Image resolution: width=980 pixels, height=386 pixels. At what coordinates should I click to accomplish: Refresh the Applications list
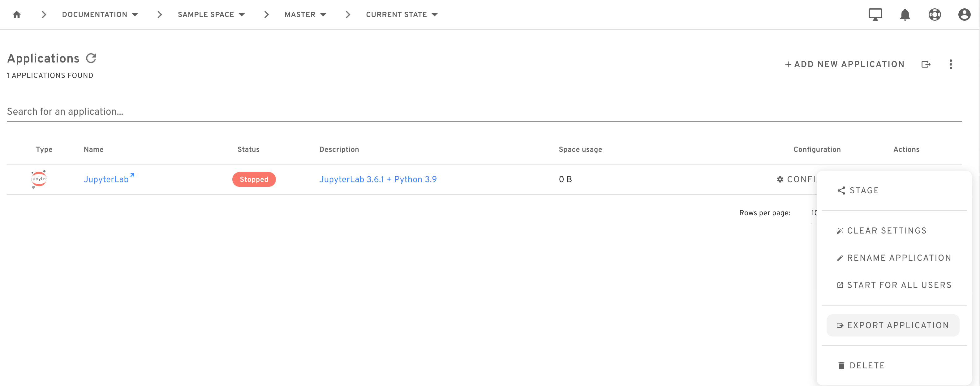[x=91, y=58]
